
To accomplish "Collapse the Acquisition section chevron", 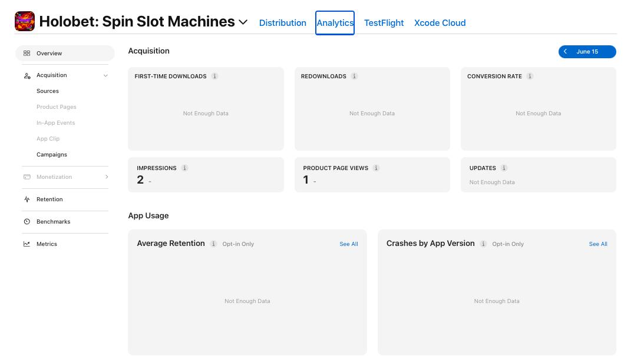I will click(105, 75).
